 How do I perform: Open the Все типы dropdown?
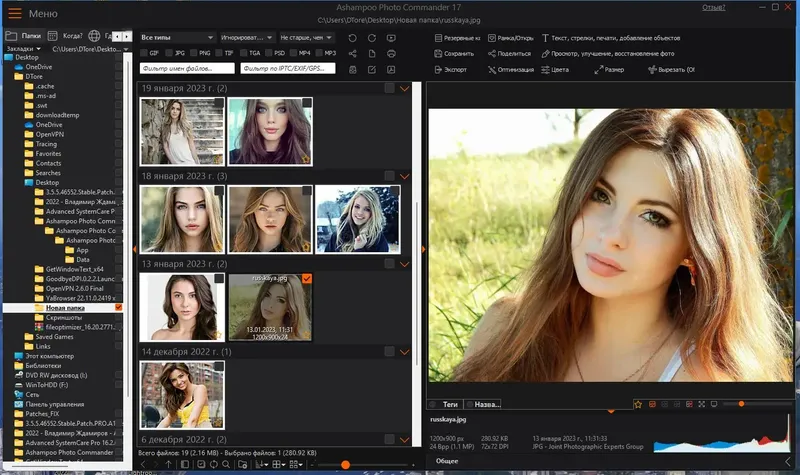pyautogui.click(x=177, y=37)
